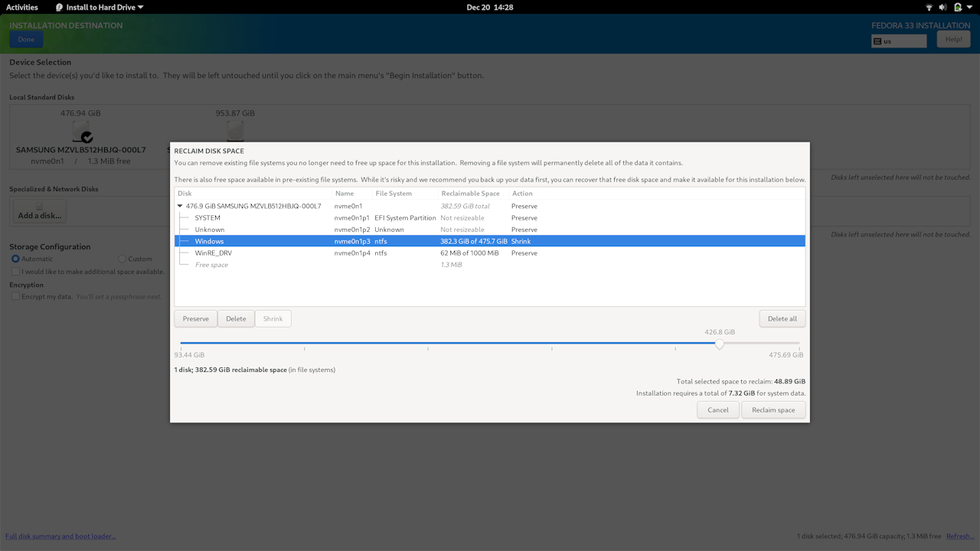This screenshot has width=980, height=551.
Task: Select the Automatic storage configuration radio
Action: click(15, 259)
